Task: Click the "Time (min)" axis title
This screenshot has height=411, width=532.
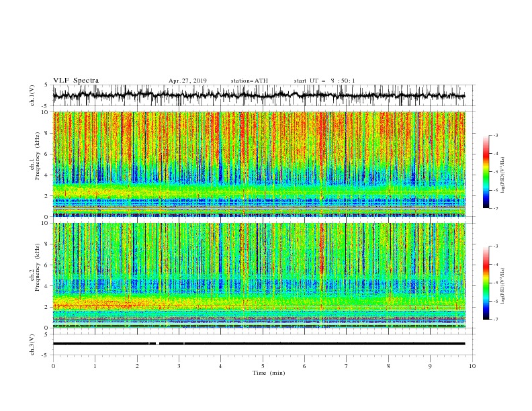Action: click(x=269, y=373)
